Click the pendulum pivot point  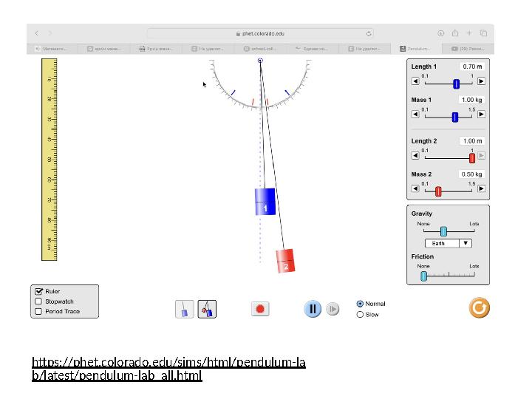tap(260, 61)
